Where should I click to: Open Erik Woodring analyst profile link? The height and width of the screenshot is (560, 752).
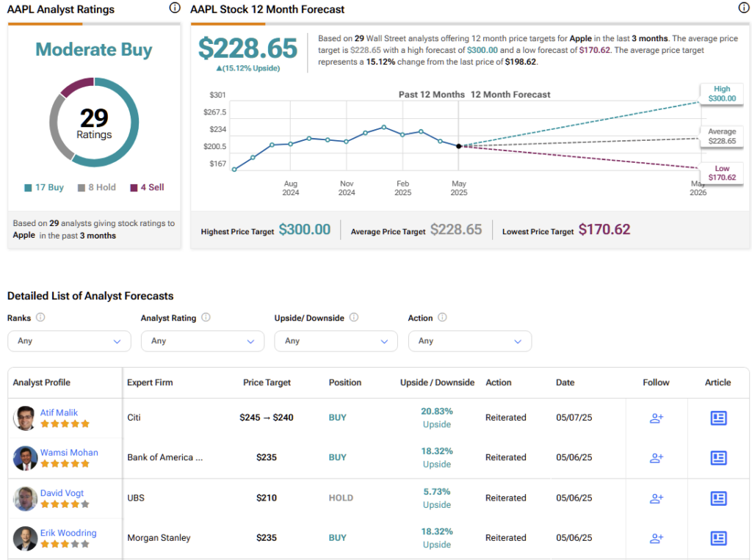pyautogui.click(x=68, y=533)
